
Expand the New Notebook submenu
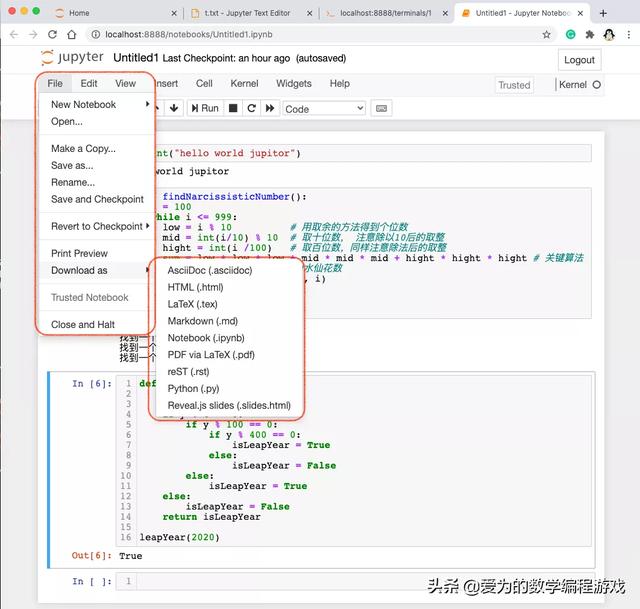(x=98, y=104)
